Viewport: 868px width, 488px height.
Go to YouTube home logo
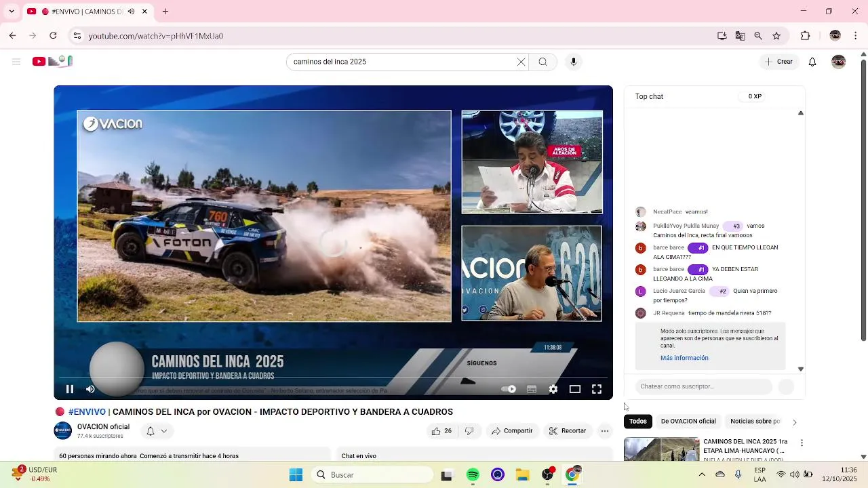pos(52,62)
